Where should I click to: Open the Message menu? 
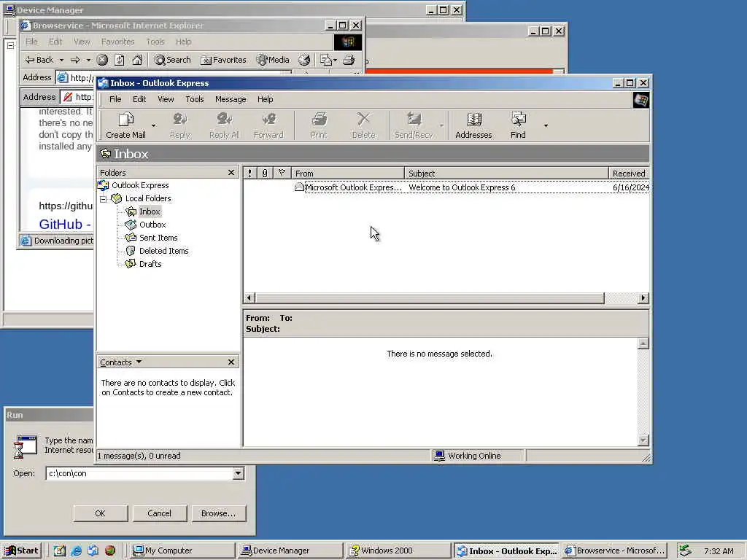tap(231, 99)
